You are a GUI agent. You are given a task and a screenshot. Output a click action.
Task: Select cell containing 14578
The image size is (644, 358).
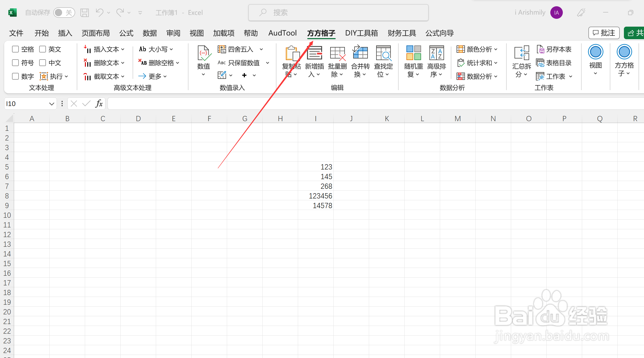(x=316, y=206)
